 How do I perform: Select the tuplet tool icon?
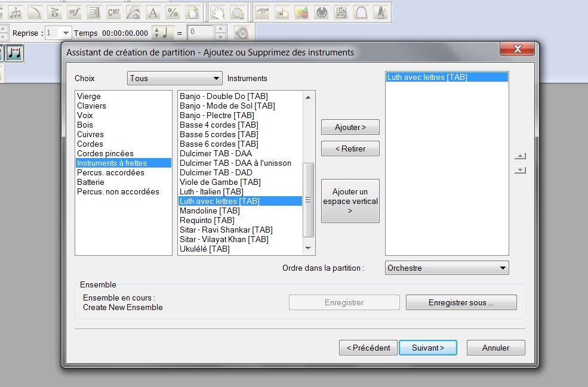pyautogui.click(x=16, y=11)
